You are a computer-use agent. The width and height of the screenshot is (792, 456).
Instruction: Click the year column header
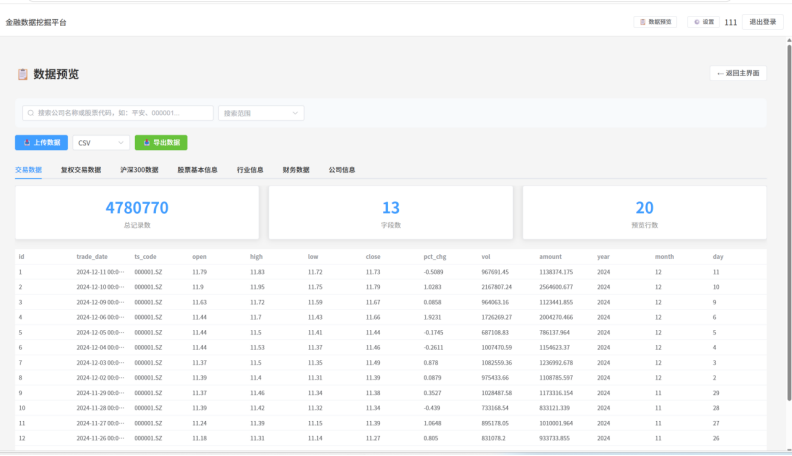click(x=604, y=257)
